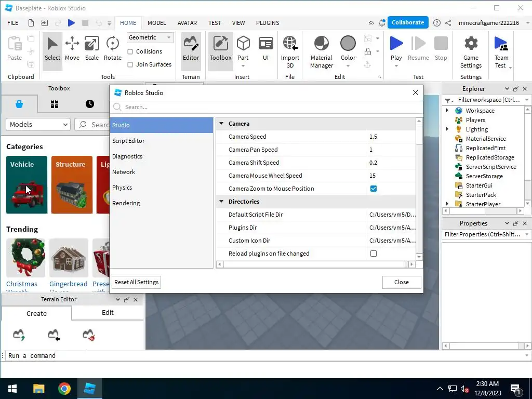Collapse the Camera settings section
The height and width of the screenshot is (399, 532).
pos(221,124)
